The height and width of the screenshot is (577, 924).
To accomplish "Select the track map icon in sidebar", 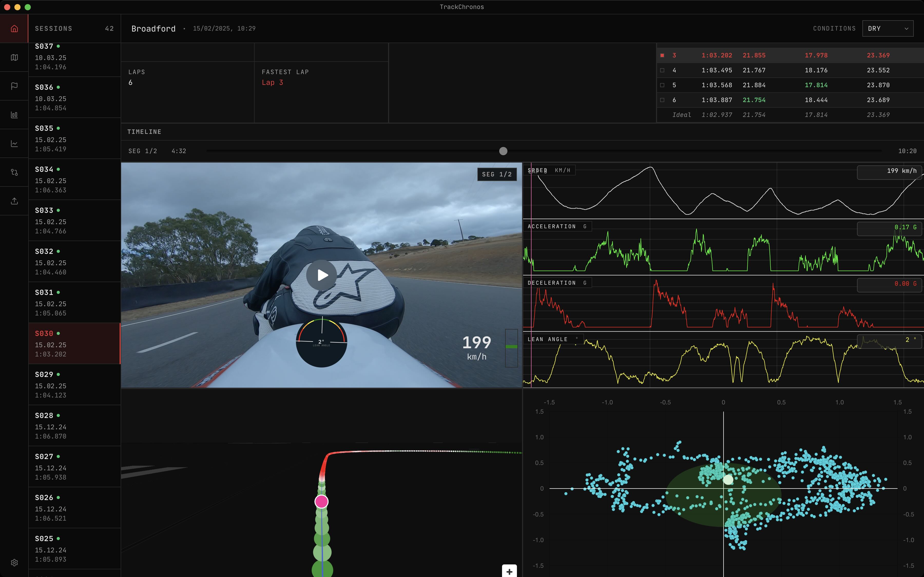I will (14, 58).
